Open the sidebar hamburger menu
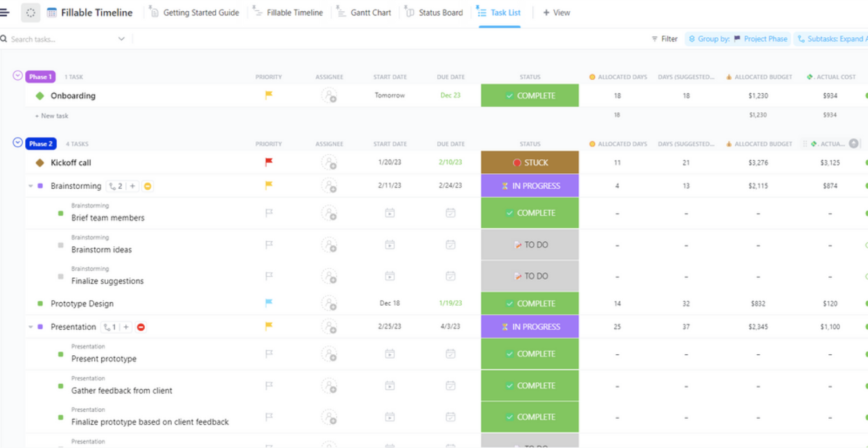 tap(6, 12)
